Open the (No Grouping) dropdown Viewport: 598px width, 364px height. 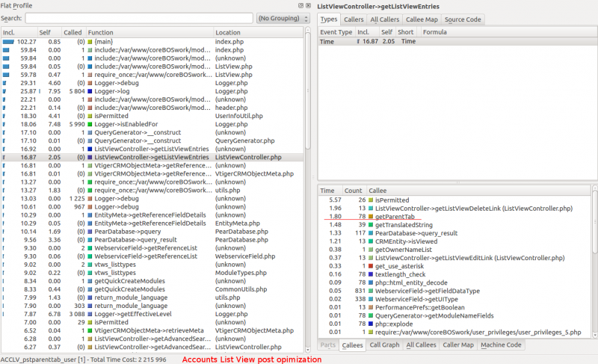pyautogui.click(x=283, y=18)
